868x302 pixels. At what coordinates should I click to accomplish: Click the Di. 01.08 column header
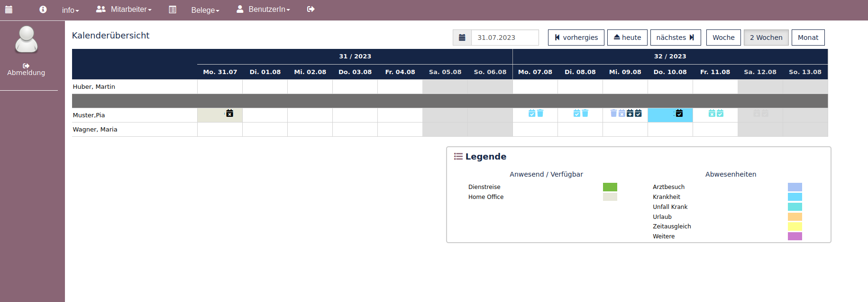[265, 72]
